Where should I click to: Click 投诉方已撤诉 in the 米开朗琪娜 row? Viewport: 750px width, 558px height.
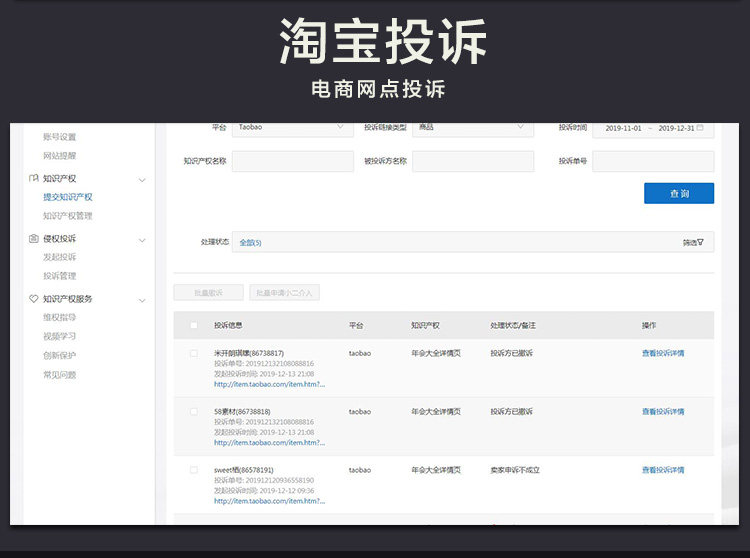click(x=511, y=353)
